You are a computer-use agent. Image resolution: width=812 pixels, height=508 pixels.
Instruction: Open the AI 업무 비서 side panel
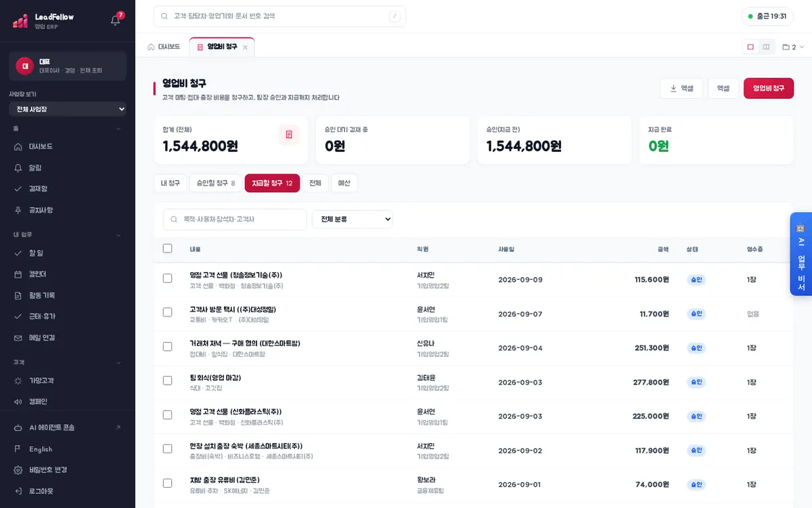click(x=801, y=254)
